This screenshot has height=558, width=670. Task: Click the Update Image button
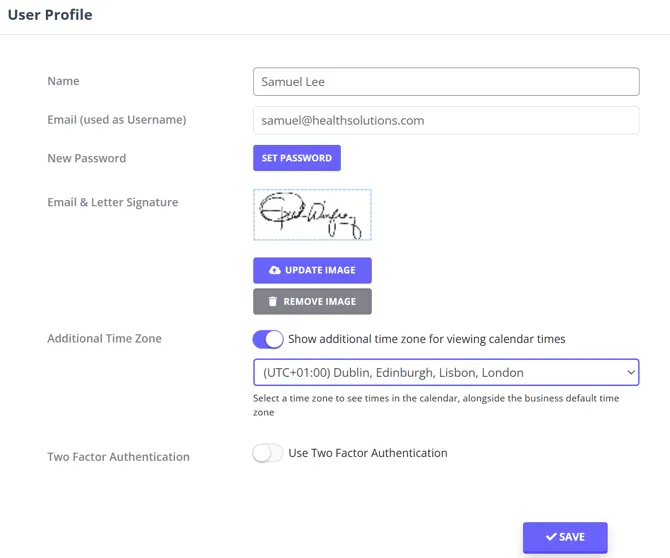[312, 270]
